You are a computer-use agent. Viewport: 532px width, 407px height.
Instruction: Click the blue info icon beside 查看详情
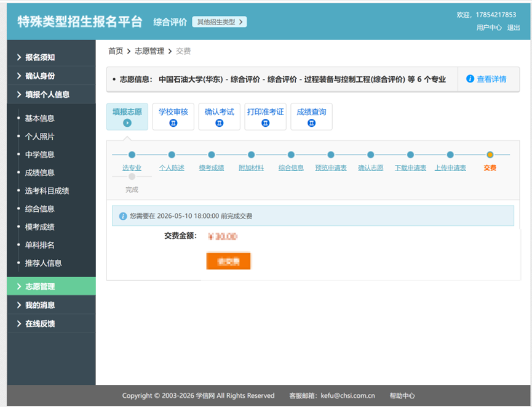tap(470, 79)
